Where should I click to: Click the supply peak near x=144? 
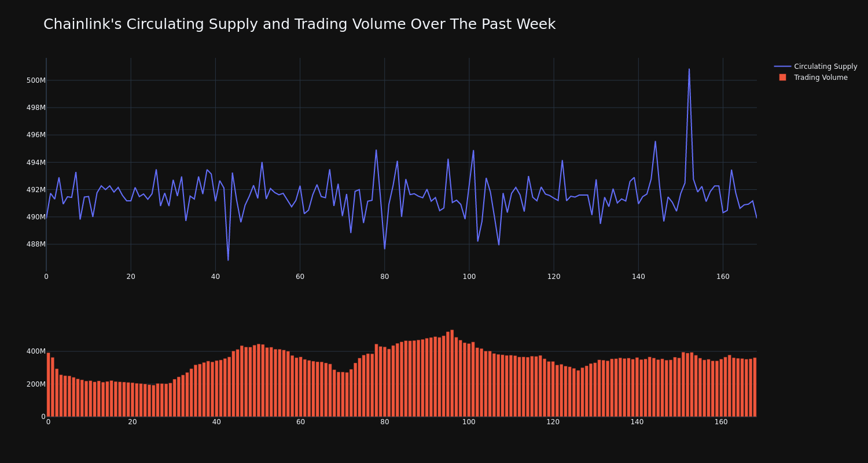tap(655, 141)
